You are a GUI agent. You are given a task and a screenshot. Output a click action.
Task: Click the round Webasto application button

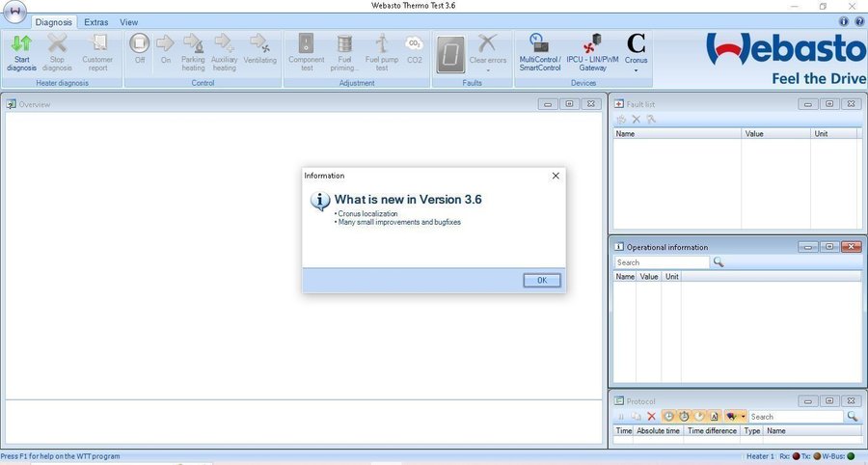coord(14,13)
